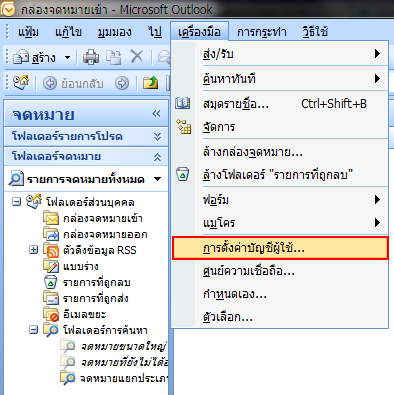Click the Print toolbar icon
Viewport: 394px width, 395px height.
[91, 57]
